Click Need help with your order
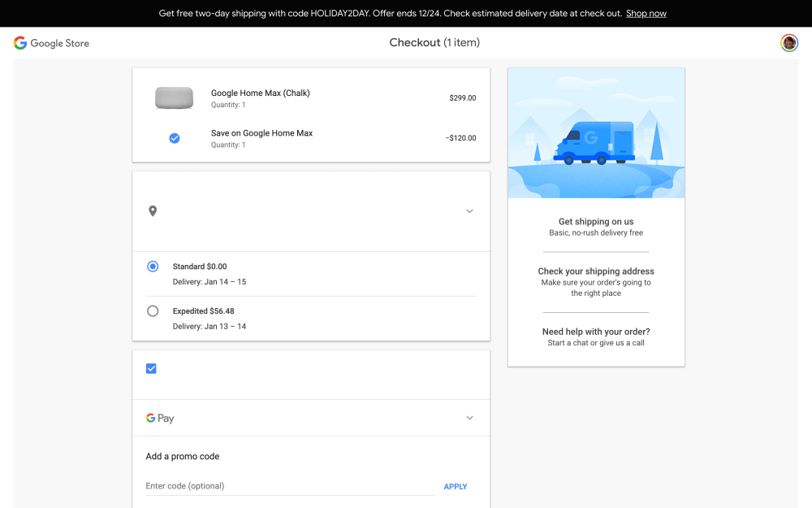The image size is (812, 508). (x=596, y=332)
